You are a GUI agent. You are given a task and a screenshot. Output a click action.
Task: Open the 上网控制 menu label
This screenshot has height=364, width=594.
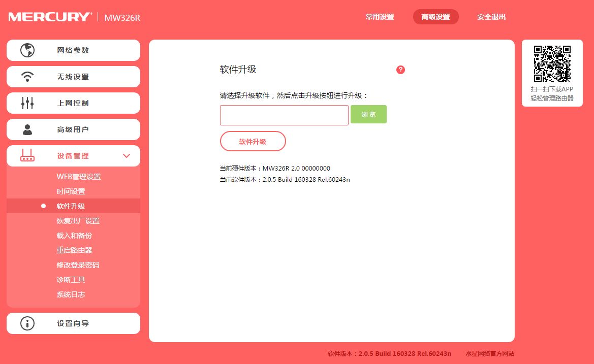[x=73, y=103]
